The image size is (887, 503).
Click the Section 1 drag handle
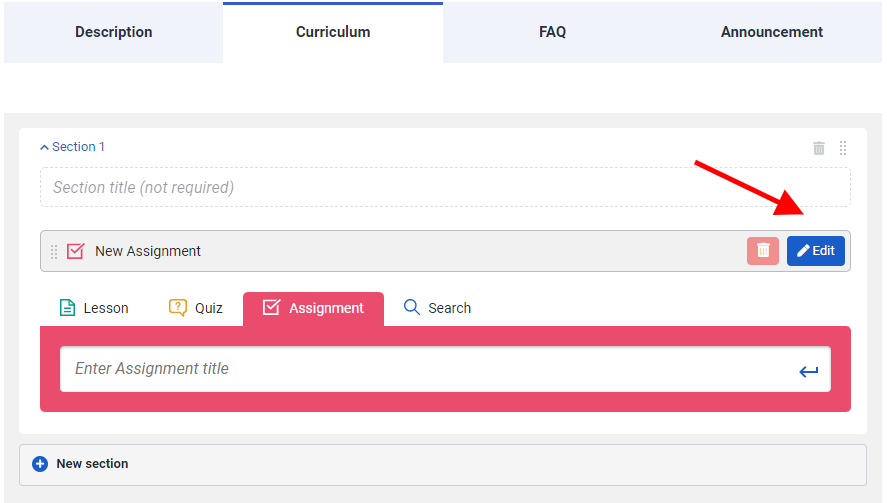[843, 148]
